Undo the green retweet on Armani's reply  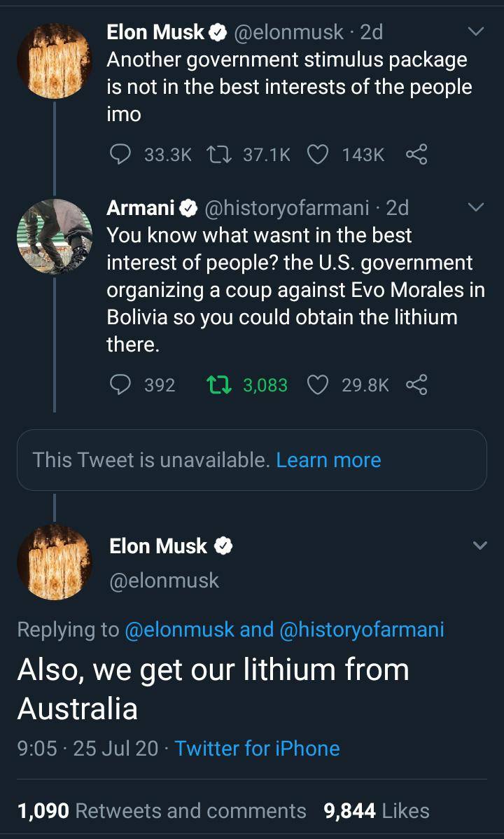[x=218, y=384]
